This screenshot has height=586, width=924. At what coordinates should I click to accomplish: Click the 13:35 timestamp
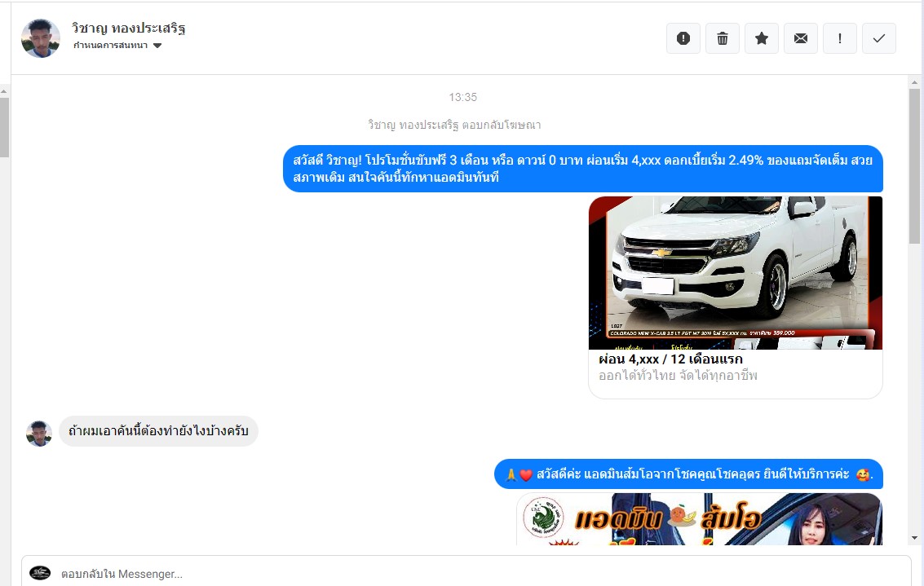(x=462, y=97)
